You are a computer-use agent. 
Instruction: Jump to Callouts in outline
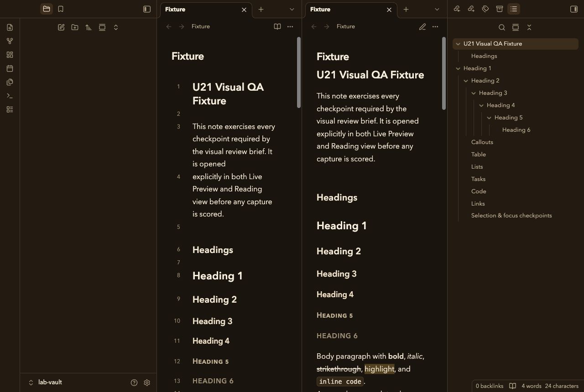pyautogui.click(x=482, y=142)
